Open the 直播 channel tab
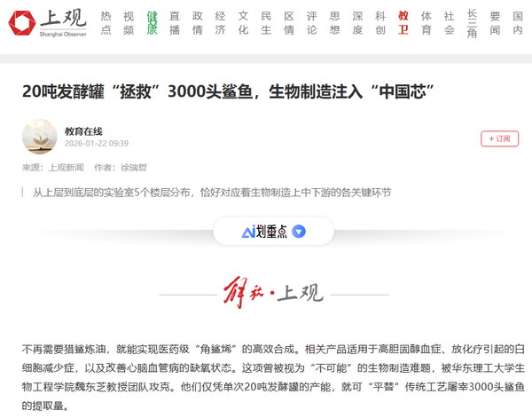The width and height of the screenshot is (532, 418). (x=175, y=23)
